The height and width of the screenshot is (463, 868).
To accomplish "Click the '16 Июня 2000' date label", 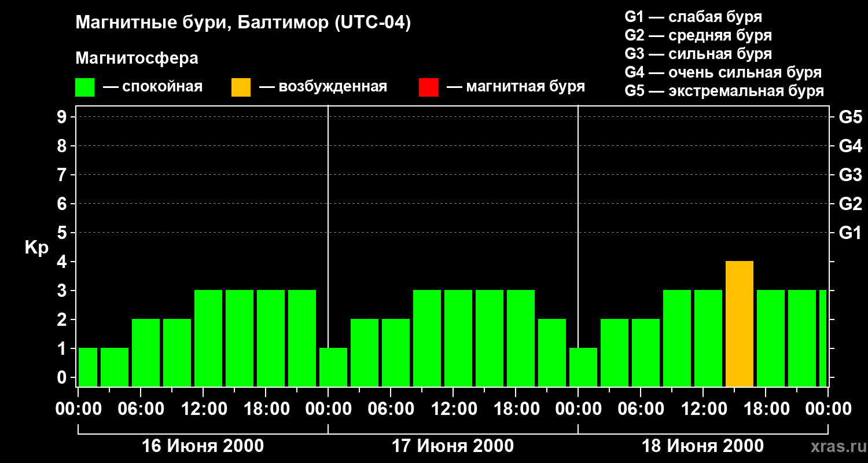I will [x=203, y=446].
